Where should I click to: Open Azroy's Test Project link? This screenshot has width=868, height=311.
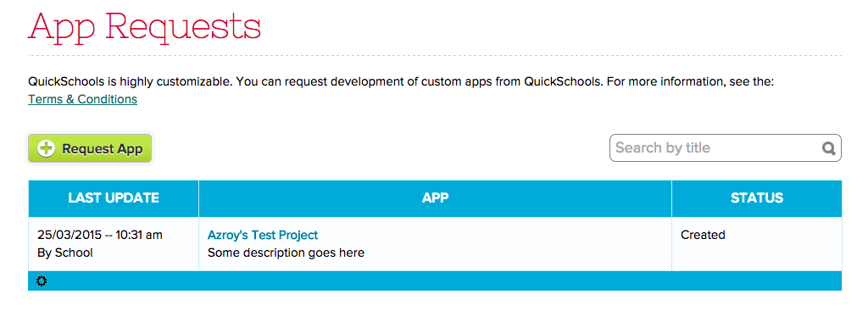click(263, 235)
